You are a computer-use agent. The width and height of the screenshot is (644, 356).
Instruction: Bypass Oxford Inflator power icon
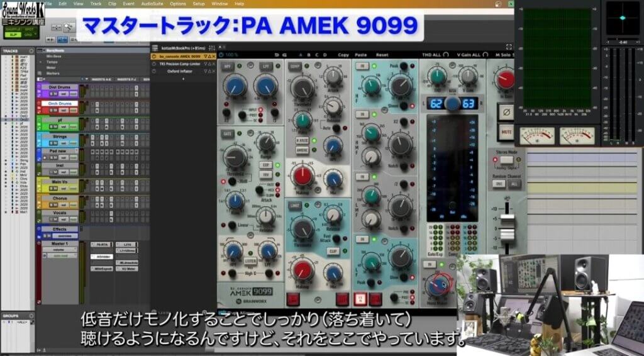tap(154, 71)
